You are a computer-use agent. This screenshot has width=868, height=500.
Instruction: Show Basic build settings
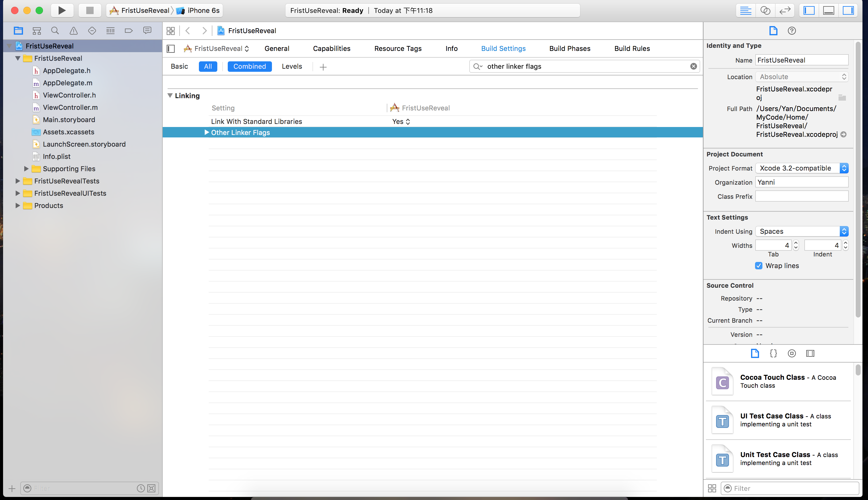click(x=179, y=66)
